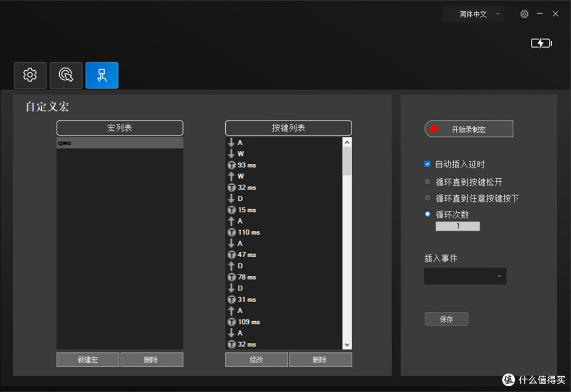Image resolution: width=571 pixels, height=392 pixels.
Task: Click the 按键列表 header button
Action: (289, 128)
